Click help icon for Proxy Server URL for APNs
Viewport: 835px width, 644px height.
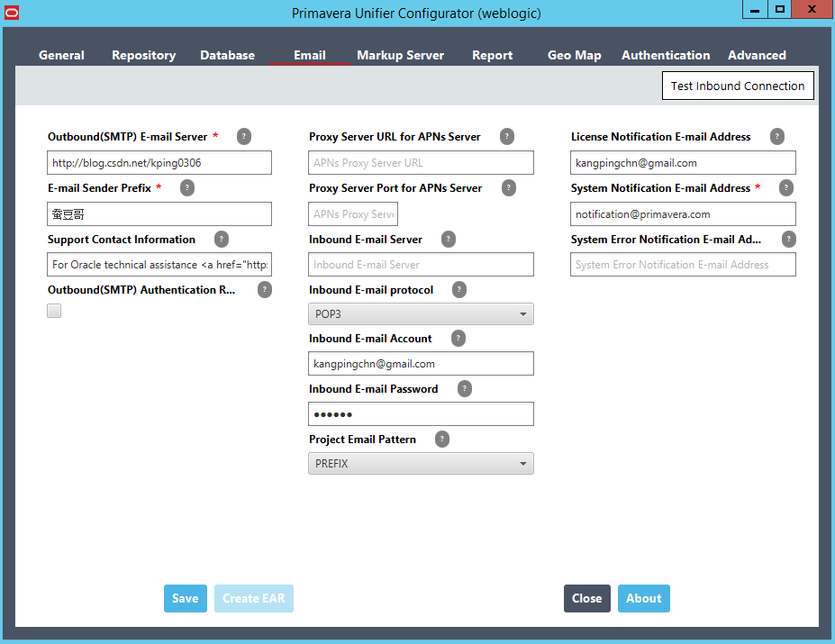pyautogui.click(x=507, y=136)
